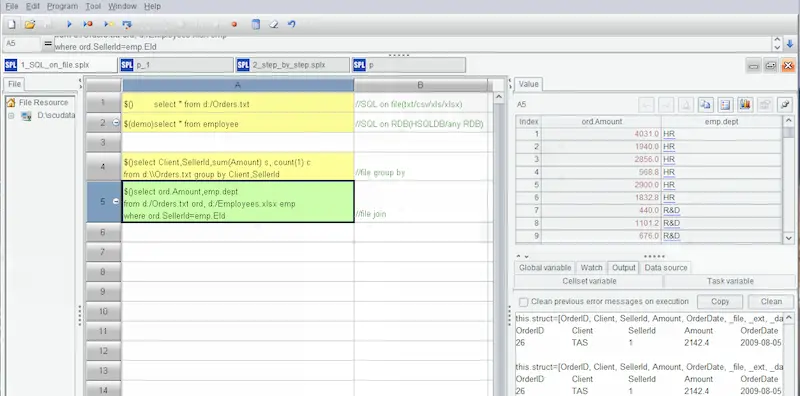The width and height of the screenshot is (800, 396).
Task: Click the minimize document button near tabs
Action: click(x=753, y=65)
